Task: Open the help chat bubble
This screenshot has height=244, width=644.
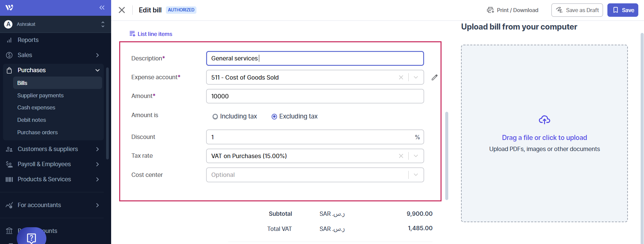Action: point(32,238)
